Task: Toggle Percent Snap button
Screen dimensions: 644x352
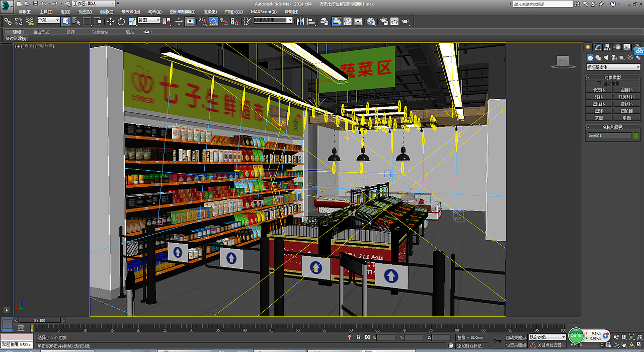Action: coord(224,21)
